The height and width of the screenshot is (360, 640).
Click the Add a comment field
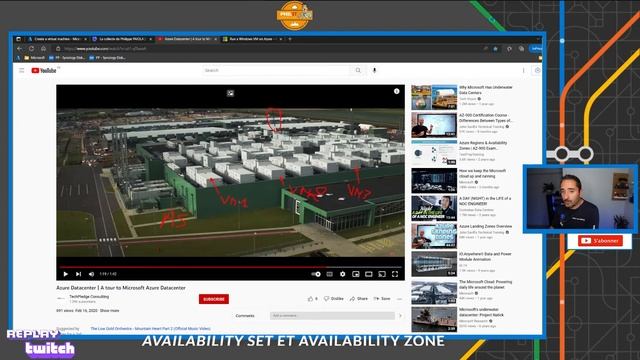332,316
